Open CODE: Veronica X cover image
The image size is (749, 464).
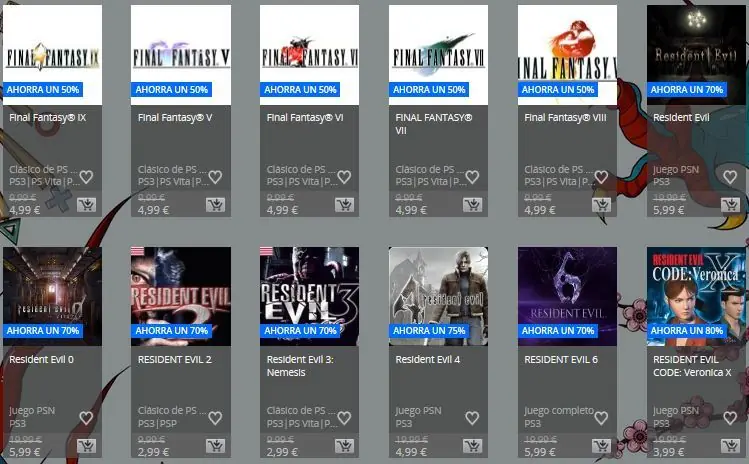[696, 296]
